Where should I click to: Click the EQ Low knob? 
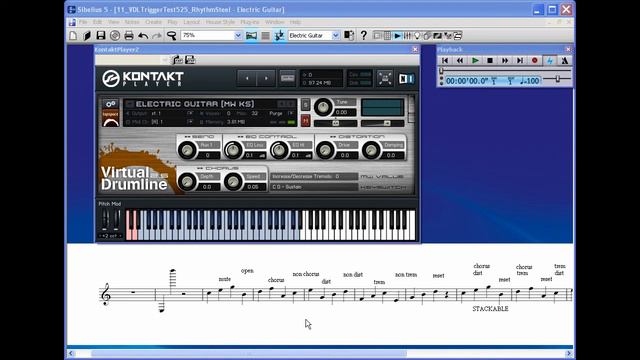pyautogui.click(x=233, y=150)
